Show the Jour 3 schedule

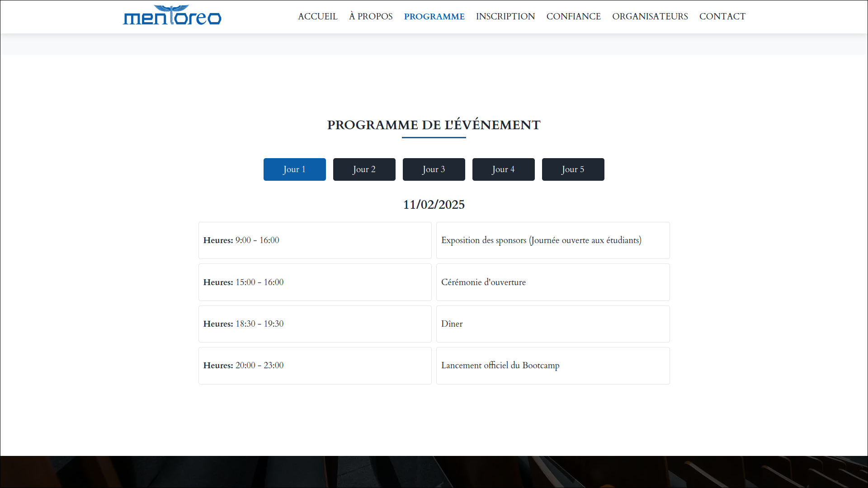coord(434,169)
